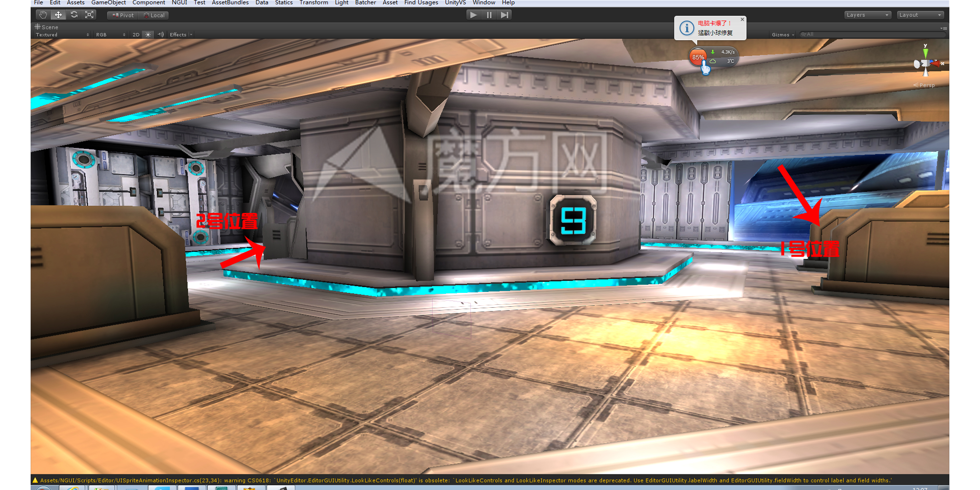
Task: Open the Help menu
Action: click(x=508, y=2)
